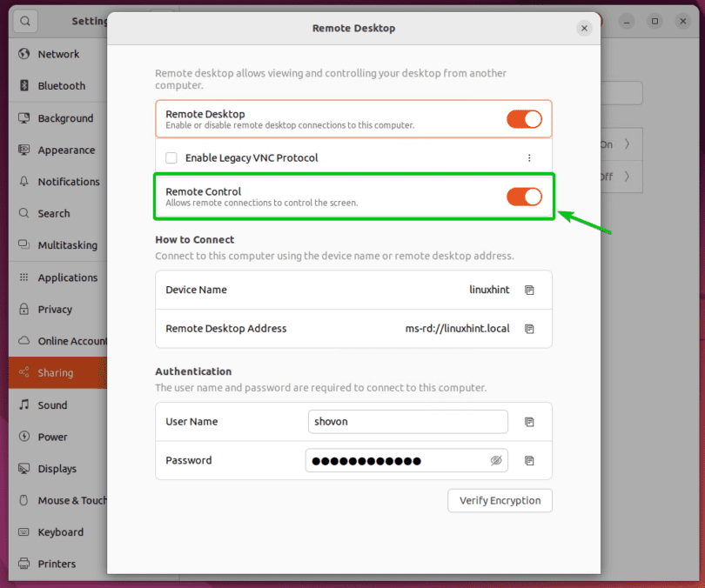Turn off the Remote Desktop switch
Image resolution: width=705 pixels, height=588 pixels.
tap(524, 119)
